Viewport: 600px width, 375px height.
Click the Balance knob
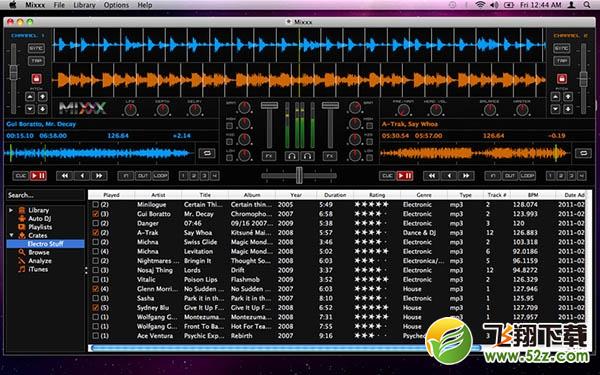[490, 110]
